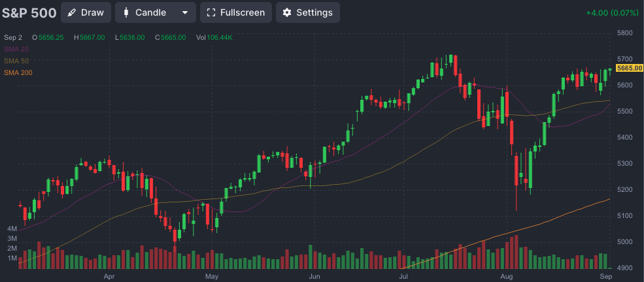644x282 pixels.
Task: Click the S&P 500 chart title
Action: (x=29, y=12)
